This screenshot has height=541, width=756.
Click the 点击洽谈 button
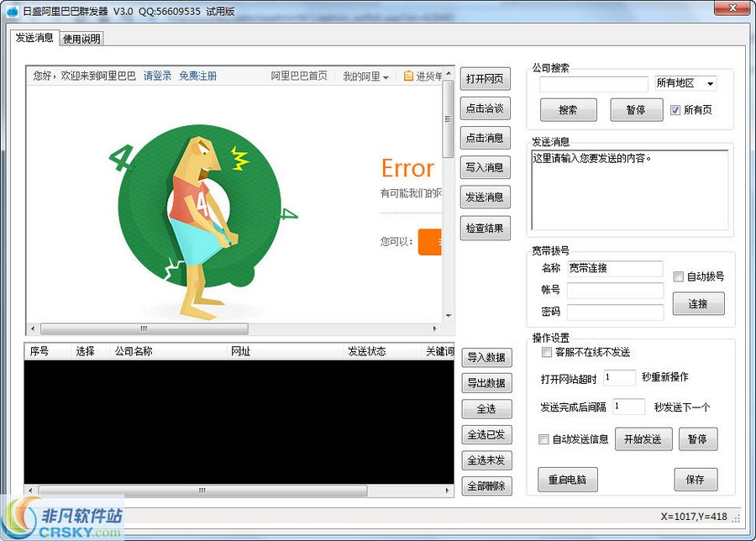(x=485, y=108)
